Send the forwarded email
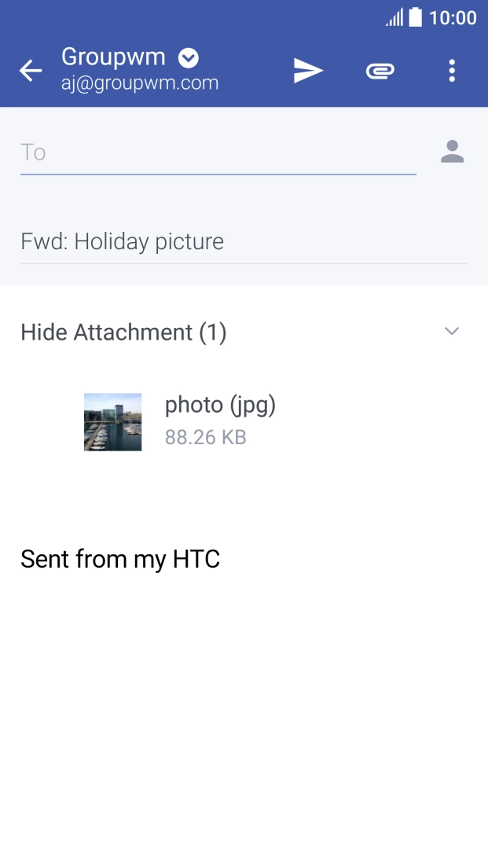The height and width of the screenshot is (868, 488). 308,71
